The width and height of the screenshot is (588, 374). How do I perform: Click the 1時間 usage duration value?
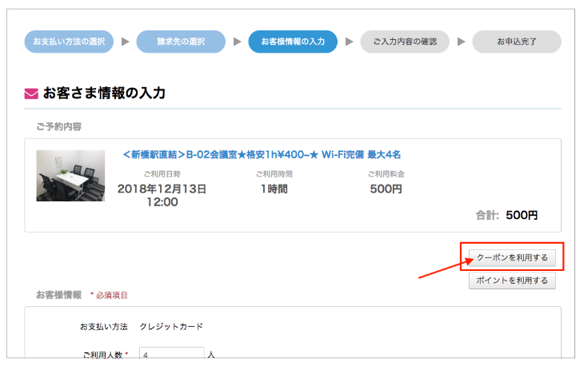click(x=274, y=189)
